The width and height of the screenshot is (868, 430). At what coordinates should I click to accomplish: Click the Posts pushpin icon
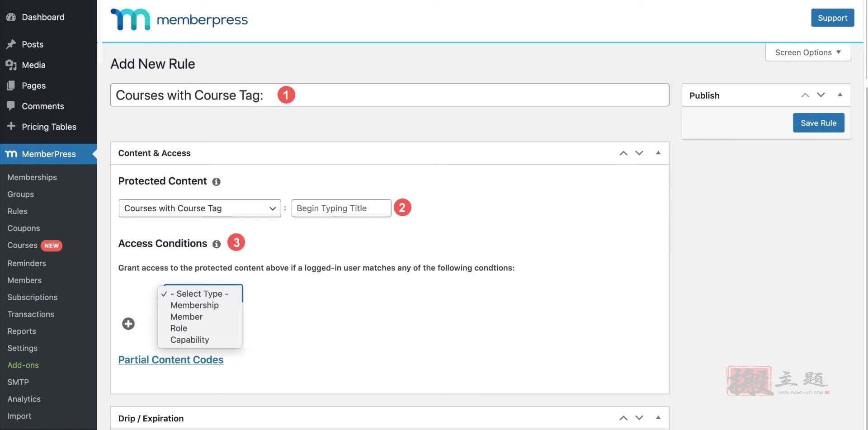point(11,44)
